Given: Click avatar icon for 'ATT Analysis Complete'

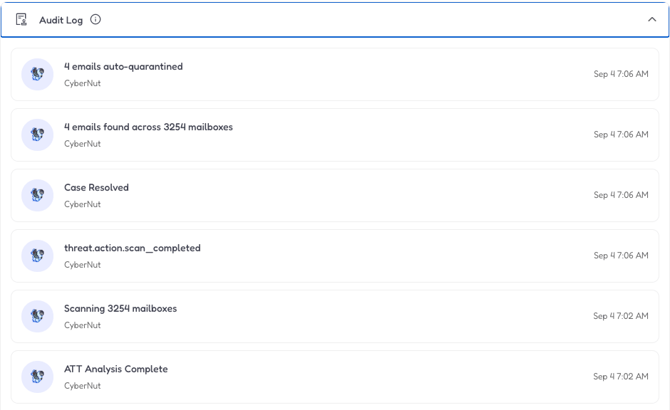Looking at the screenshot, I should [x=38, y=377].
